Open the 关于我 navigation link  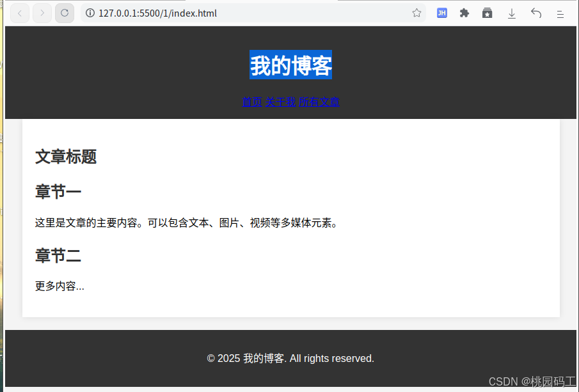[x=281, y=102]
